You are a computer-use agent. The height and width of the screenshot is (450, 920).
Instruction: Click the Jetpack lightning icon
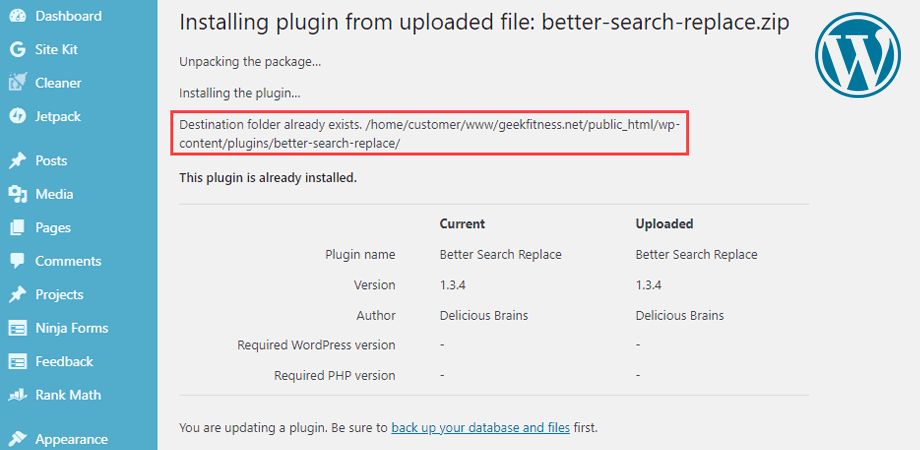pyautogui.click(x=18, y=116)
